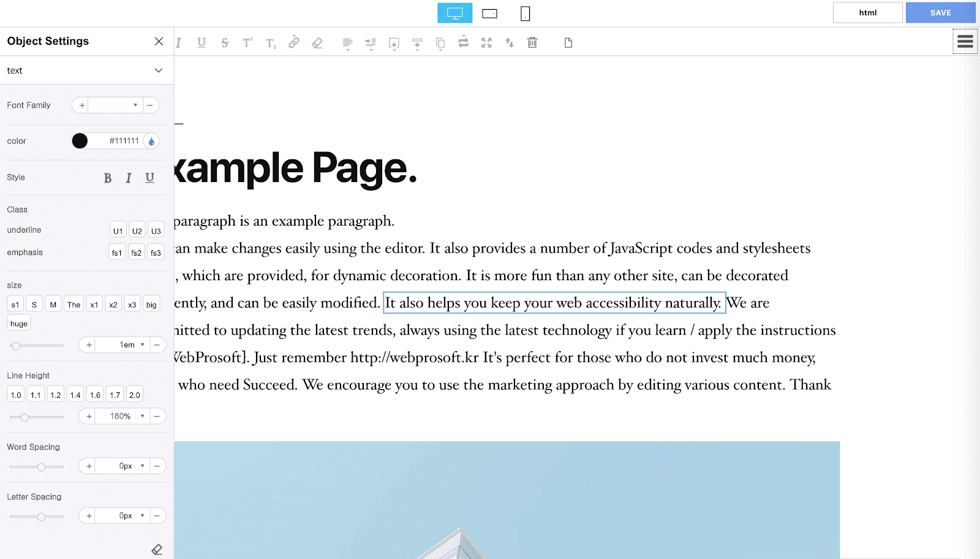This screenshot has width=980, height=559.
Task: Increase Letter Spacing with plus button
Action: tap(88, 515)
